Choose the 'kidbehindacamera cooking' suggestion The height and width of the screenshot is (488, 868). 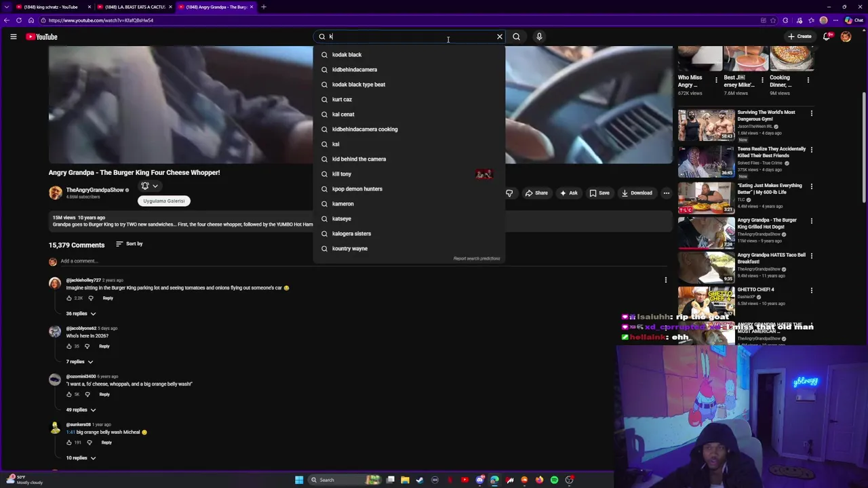[x=409, y=129]
